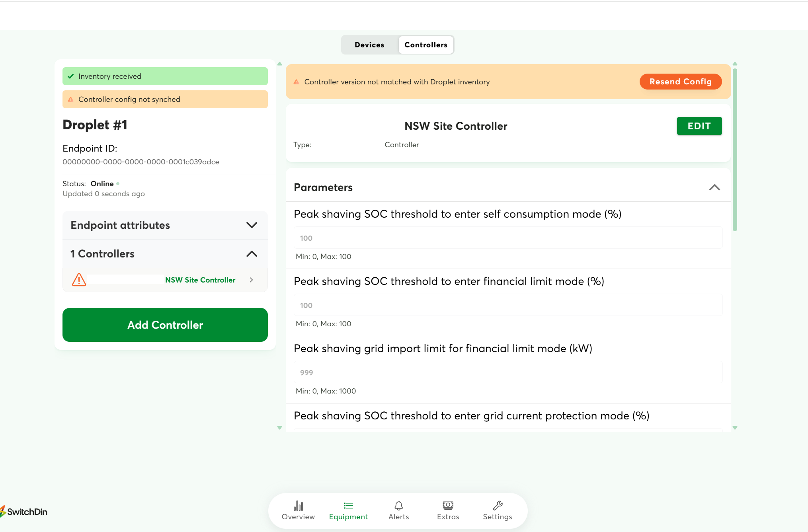The image size is (808, 532).
Task: Open the Overview bar chart icon
Action: point(298,506)
